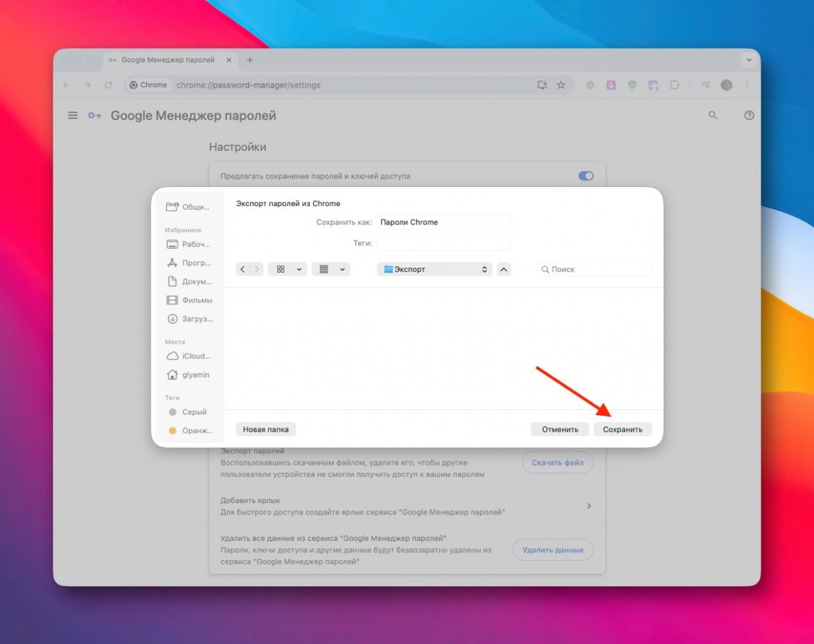Screen dimensions: 814x644
Task: Select glyamin home folder in sidebar
Action: click(x=188, y=375)
